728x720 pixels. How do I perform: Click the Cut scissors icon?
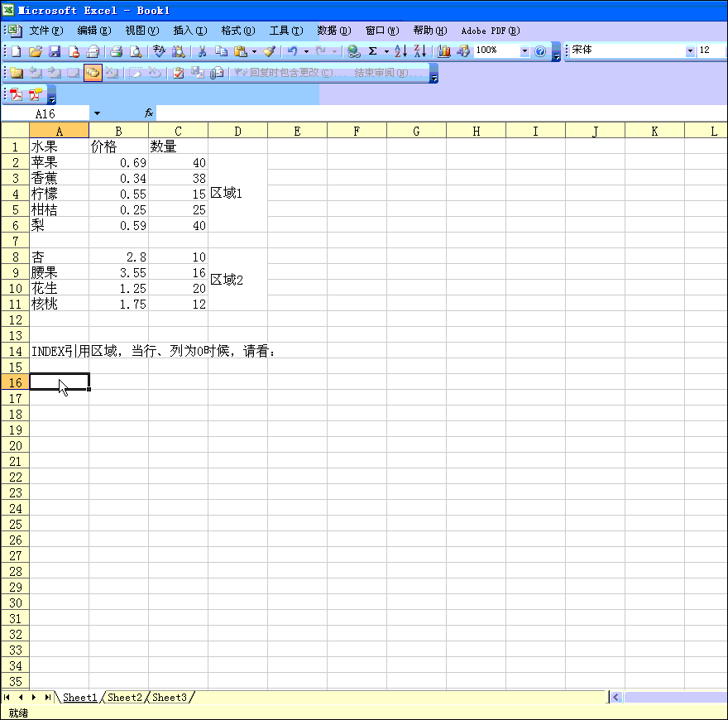point(201,51)
